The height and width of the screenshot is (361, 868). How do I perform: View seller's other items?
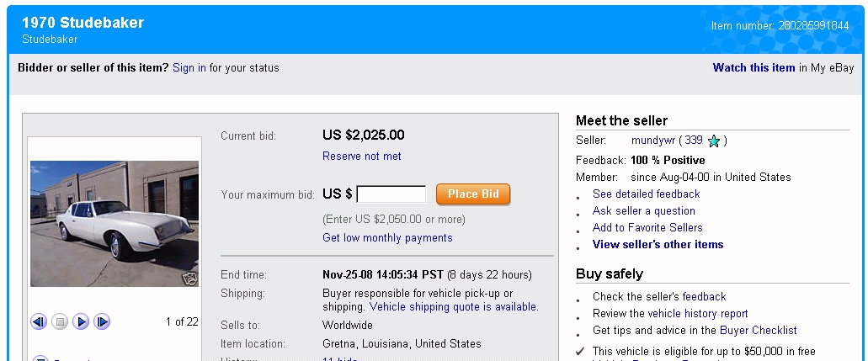click(x=658, y=244)
